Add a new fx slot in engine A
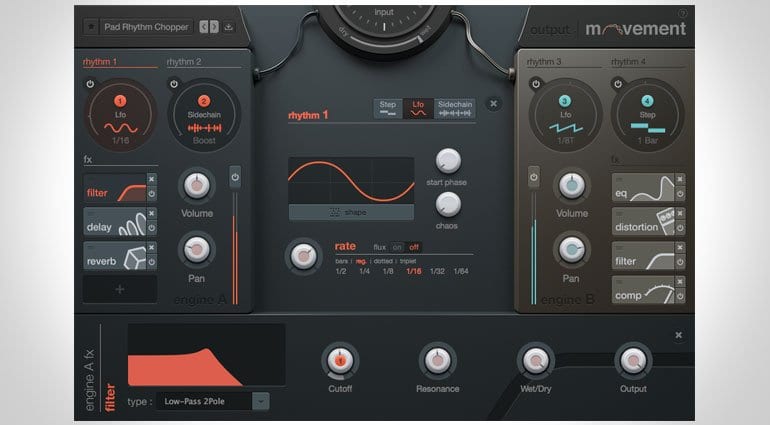770x425 pixels. 120,289
